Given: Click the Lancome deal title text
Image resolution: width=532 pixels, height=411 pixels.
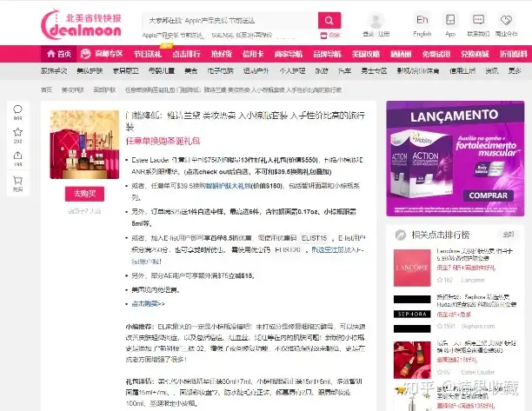Looking at the screenshot, I should point(475,255).
